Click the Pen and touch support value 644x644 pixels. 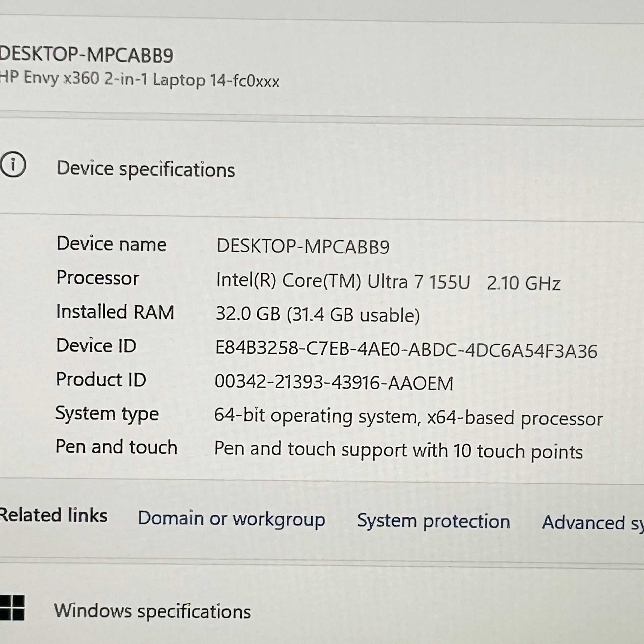click(x=398, y=451)
